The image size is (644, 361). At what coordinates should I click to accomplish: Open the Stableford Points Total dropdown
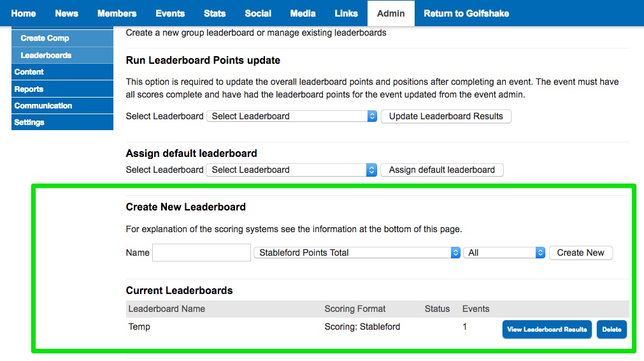coord(357,253)
